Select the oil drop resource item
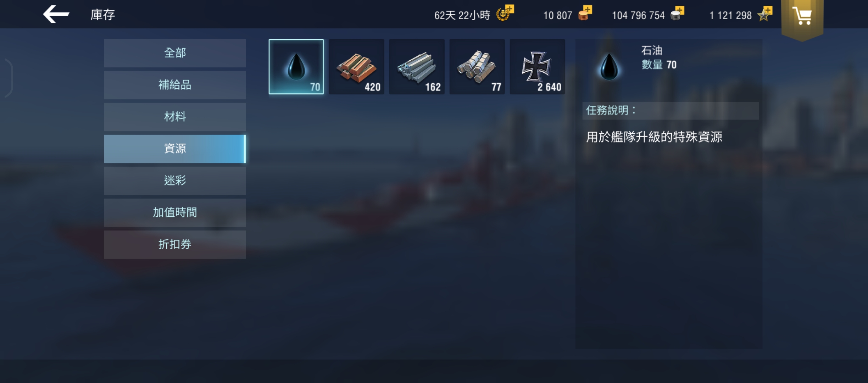868x383 pixels. click(x=296, y=67)
